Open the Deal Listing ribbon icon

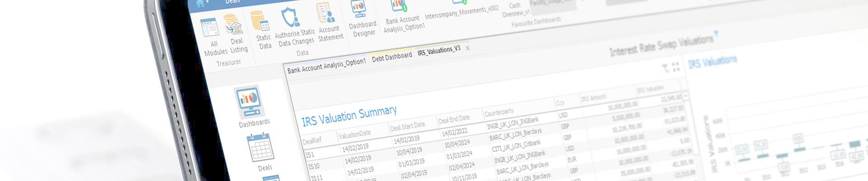pyautogui.click(x=236, y=34)
